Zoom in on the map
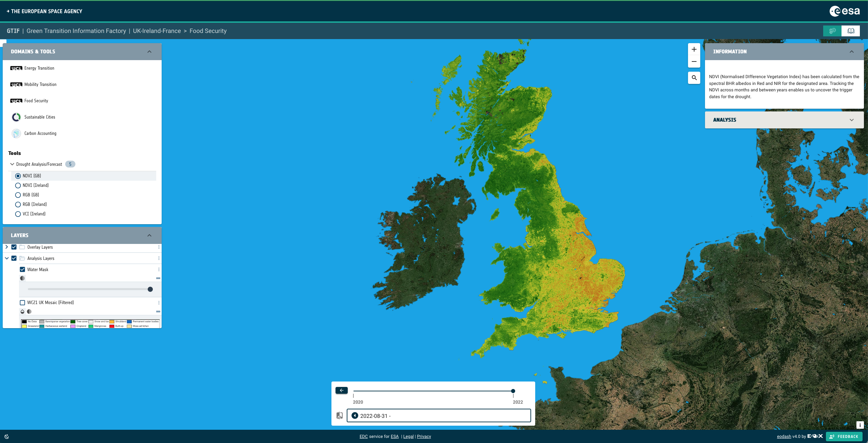Image resolution: width=868 pixels, height=443 pixels. pyautogui.click(x=694, y=50)
